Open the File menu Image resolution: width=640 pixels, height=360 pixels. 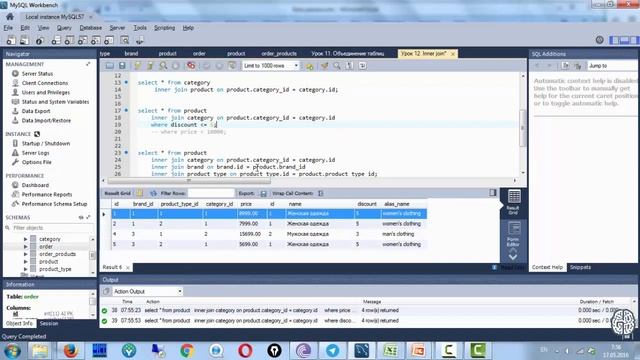pyautogui.click(x=8, y=28)
